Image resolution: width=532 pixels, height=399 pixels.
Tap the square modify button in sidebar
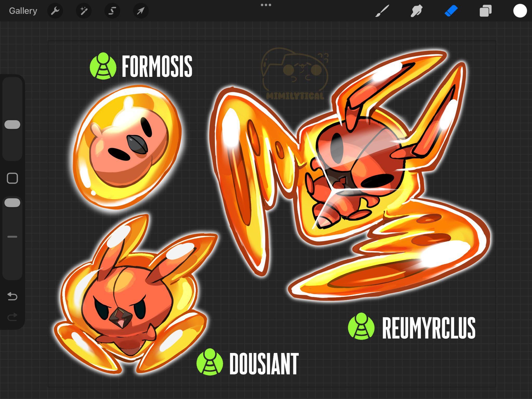coord(12,178)
